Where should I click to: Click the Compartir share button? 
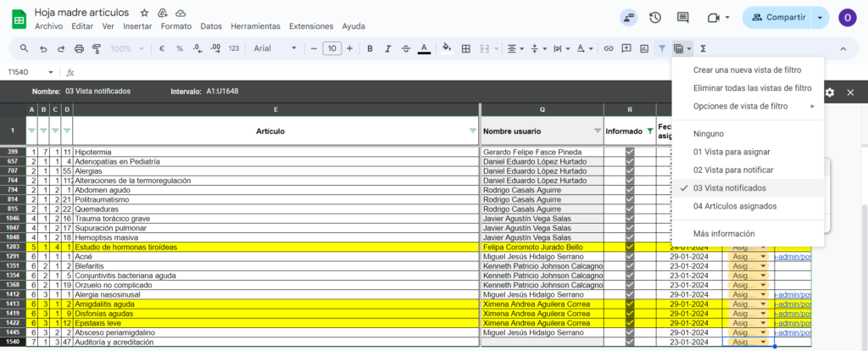[775, 17]
